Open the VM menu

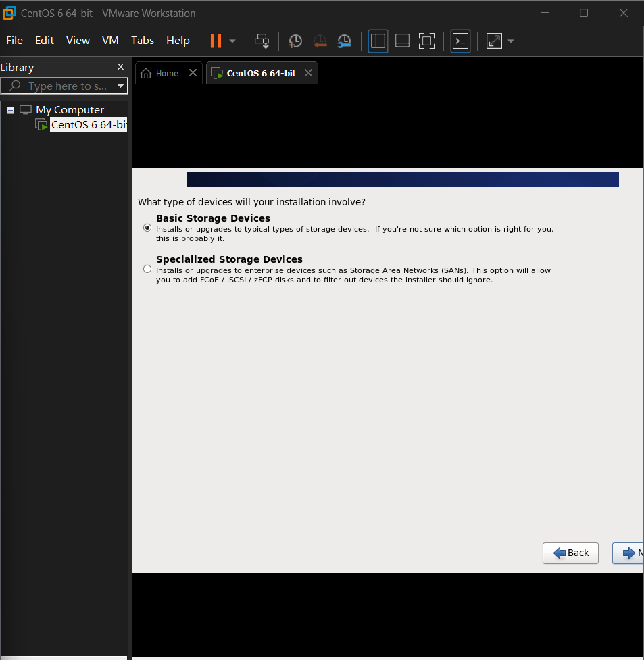pyautogui.click(x=110, y=41)
